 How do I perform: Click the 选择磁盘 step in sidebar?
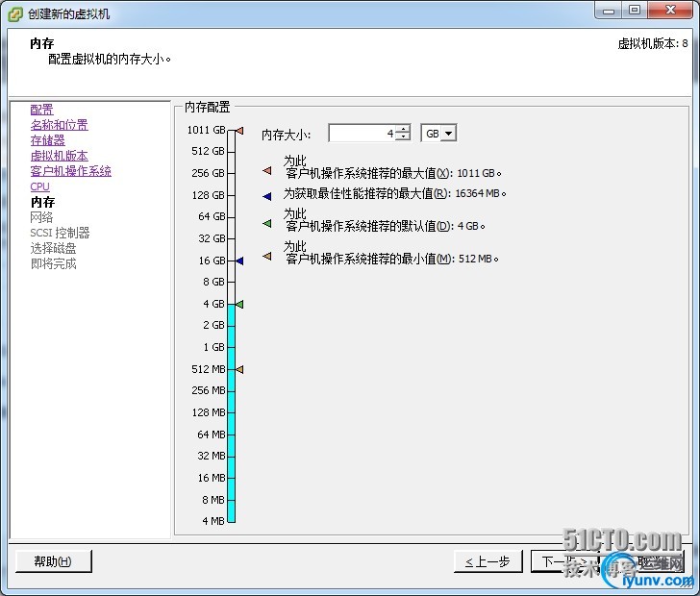tap(53, 248)
